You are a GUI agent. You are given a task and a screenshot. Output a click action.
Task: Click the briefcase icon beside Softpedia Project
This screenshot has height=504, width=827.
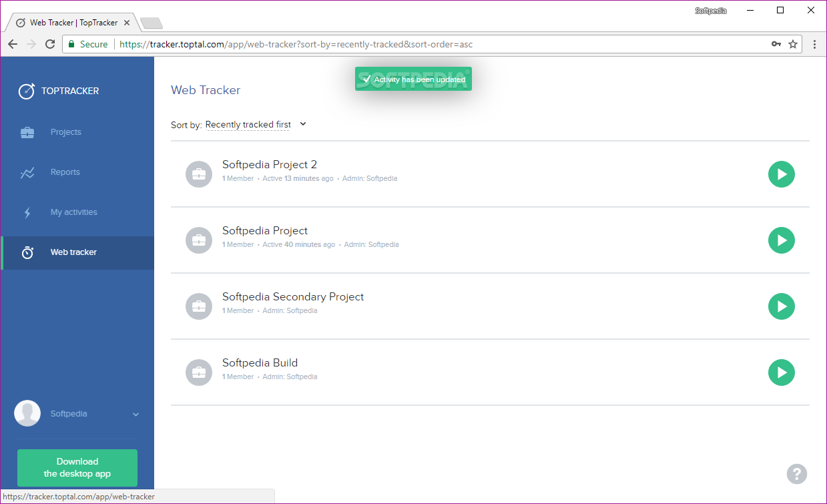(x=199, y=240)
